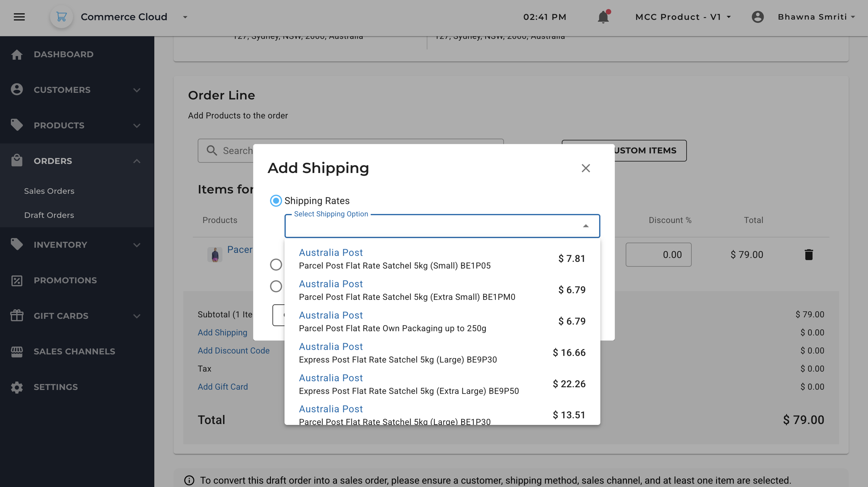
Task: Select the third shipping radio option
Action: tap(276, 286)
